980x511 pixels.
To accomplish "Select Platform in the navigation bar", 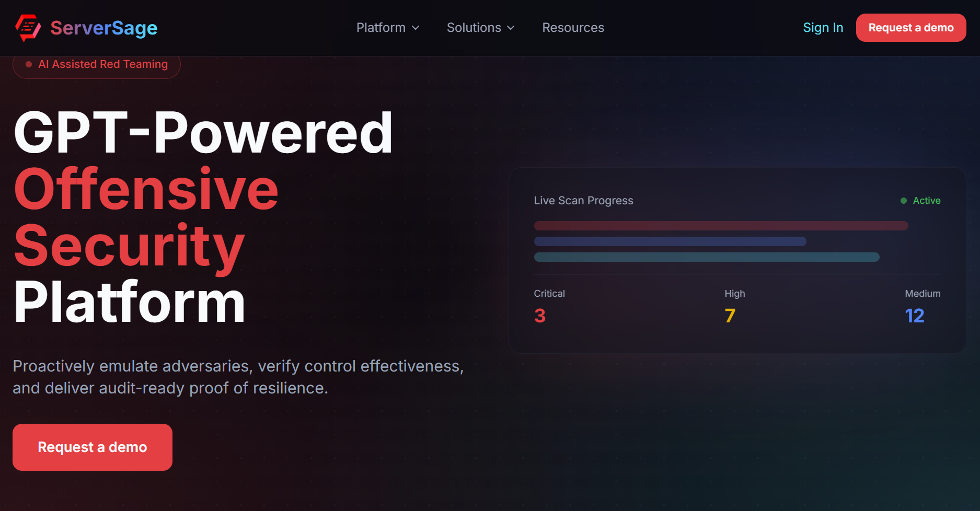I will (381, 28).
